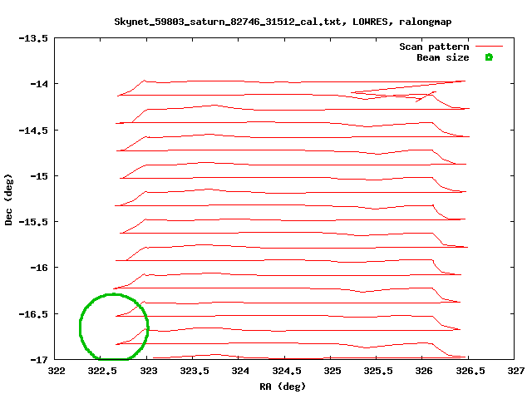Click the green beam size legend marker
Viewport: 532px width, 399px height.
tap(489, 57)
